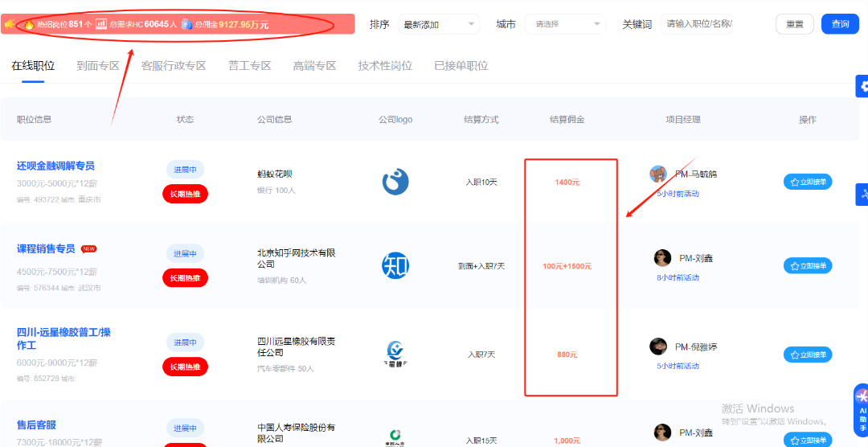Click the share icon on the right edge
This screenshot has height=447, width=868.
coord(863,195)
